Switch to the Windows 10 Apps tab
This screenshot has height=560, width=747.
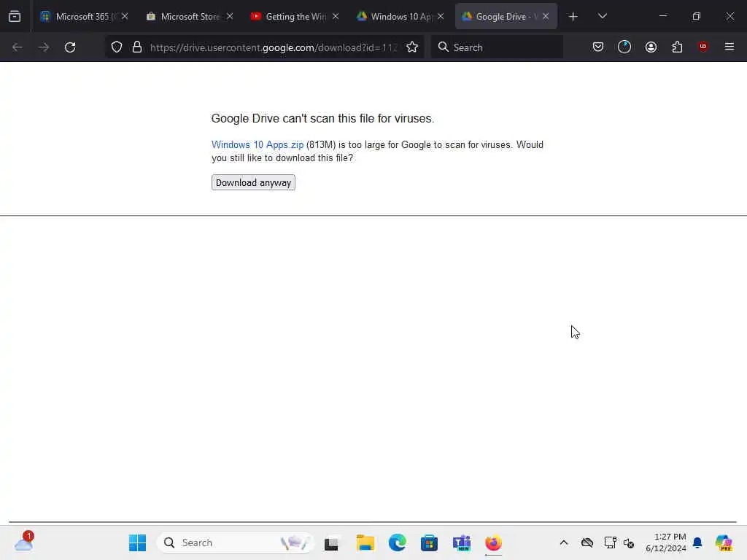click(400, 16)
